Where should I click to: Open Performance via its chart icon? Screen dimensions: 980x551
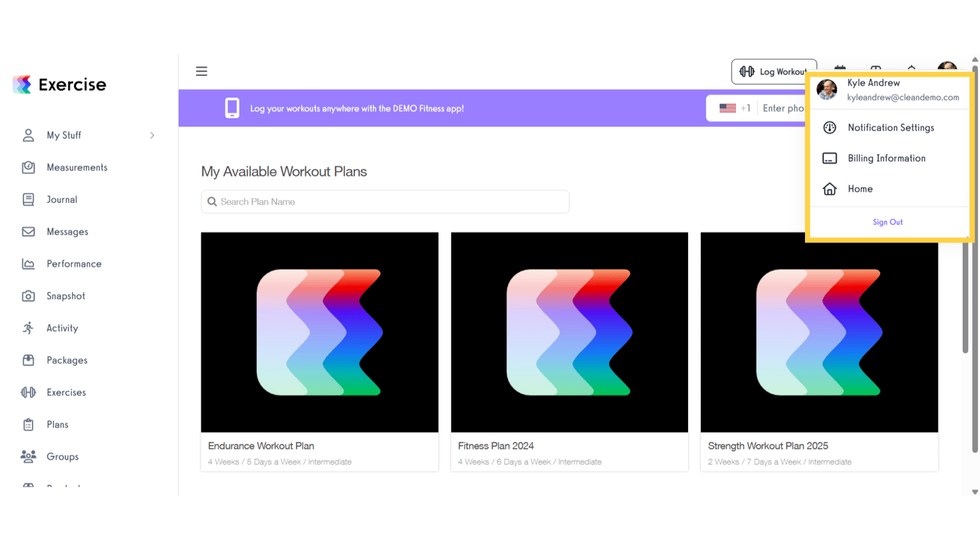coord(29,264)
